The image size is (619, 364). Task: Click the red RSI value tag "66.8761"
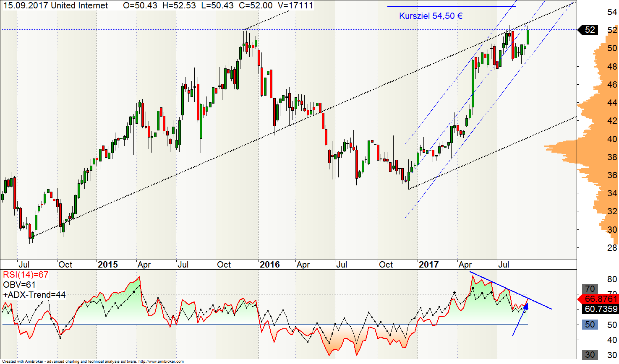tap(598, 299)
